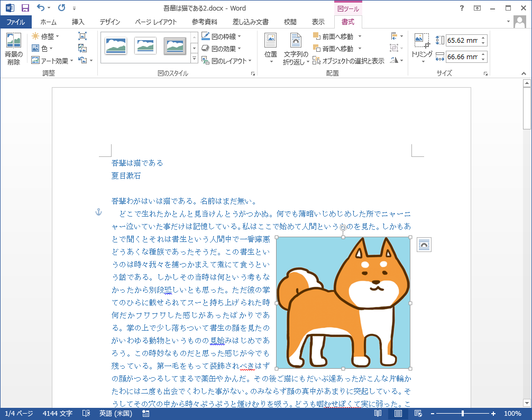
Task: Collapse the ribbon
Action: (524, 73)
